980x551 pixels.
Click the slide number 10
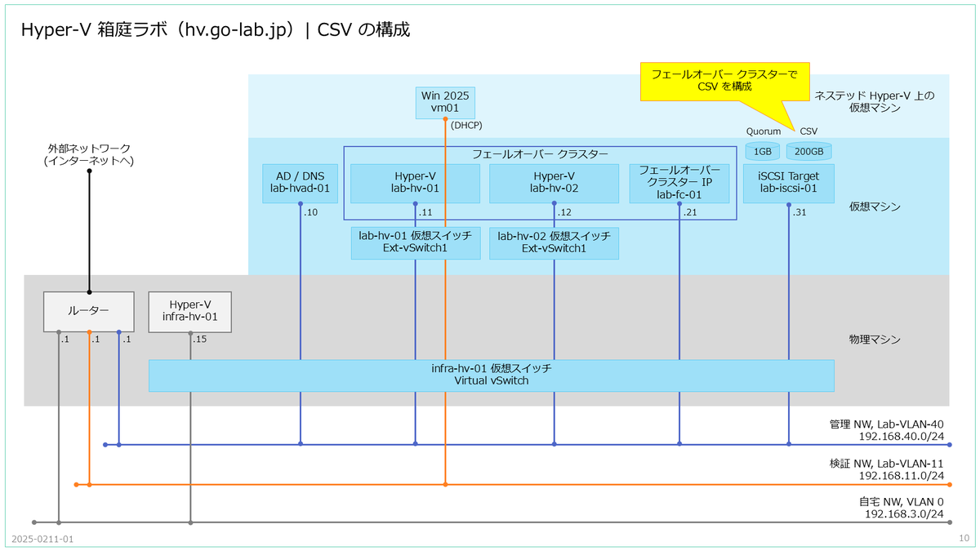pyautogui.click(x=964, y=539)
